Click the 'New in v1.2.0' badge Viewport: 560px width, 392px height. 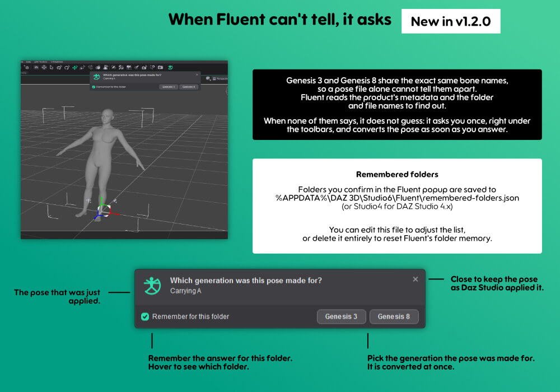451,21
